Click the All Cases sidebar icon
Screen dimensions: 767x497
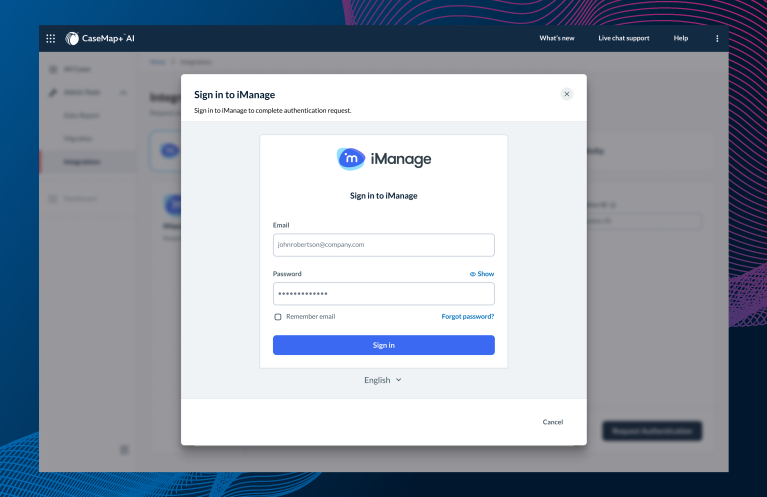[52, 70]
